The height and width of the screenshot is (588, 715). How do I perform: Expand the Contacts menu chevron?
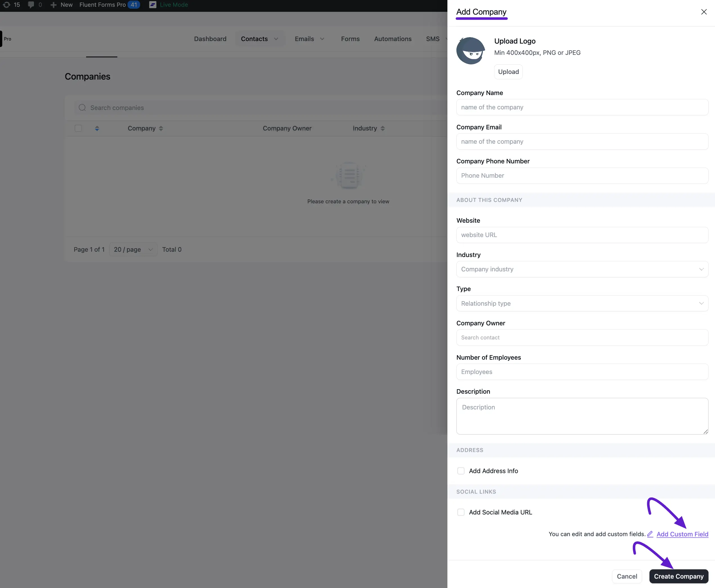tap(276, 39)
